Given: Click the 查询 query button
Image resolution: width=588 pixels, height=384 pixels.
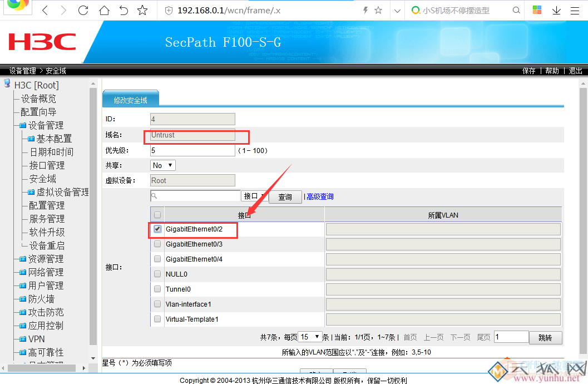Looking at the screenshot, I should pos(285,196).
